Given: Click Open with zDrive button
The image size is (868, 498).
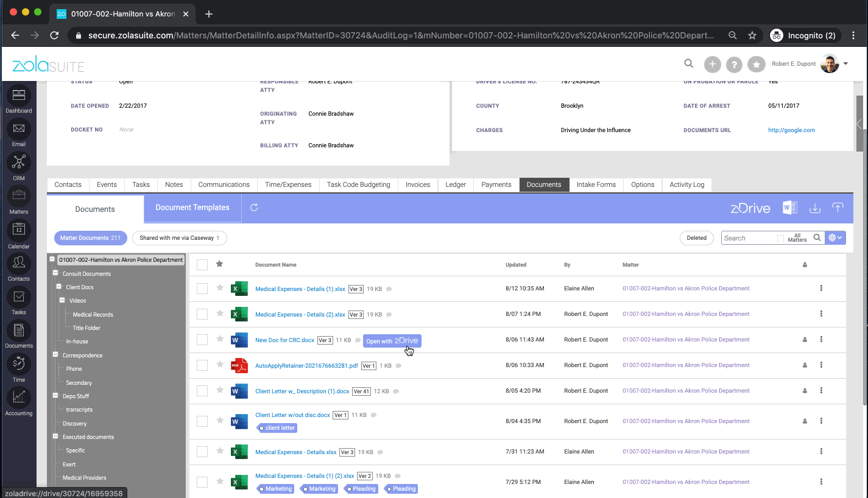Looking at the screenshot, I should 392,341.
